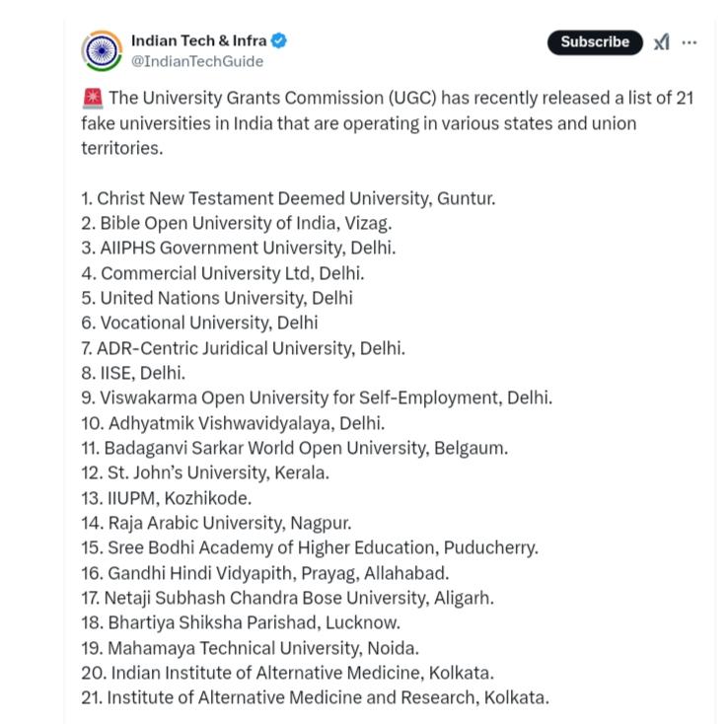Click the @IndianTechGuide handle
Screen dimensions: 728x724
(x=197, y=61)
